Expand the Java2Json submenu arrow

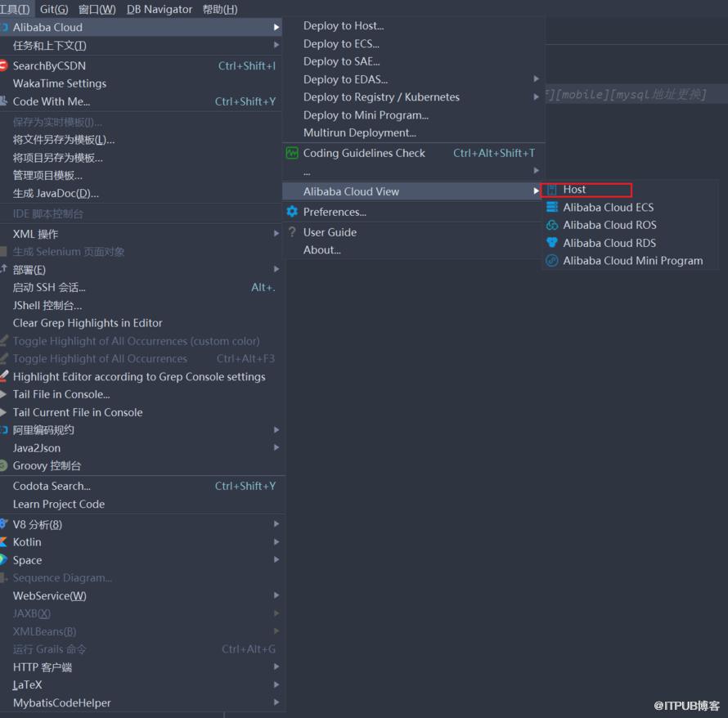[x=276, y=447]
